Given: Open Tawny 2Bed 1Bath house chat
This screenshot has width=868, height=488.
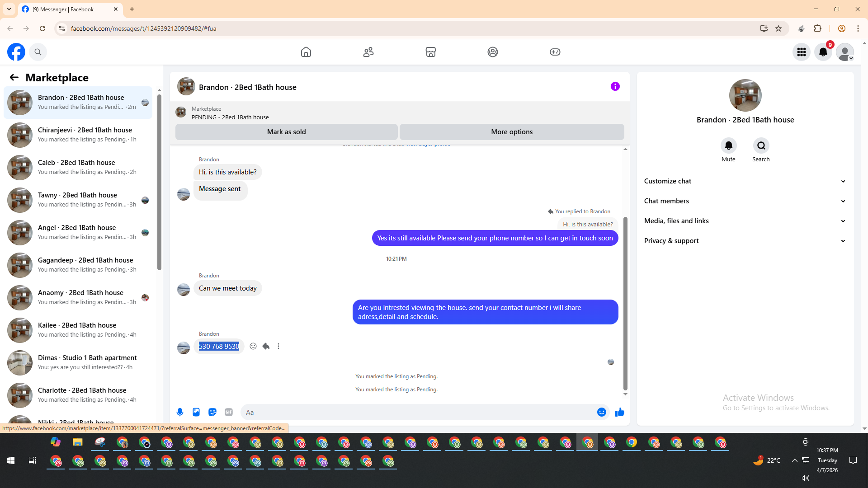Looking at the screenshot, I should [x=78, y=200].
